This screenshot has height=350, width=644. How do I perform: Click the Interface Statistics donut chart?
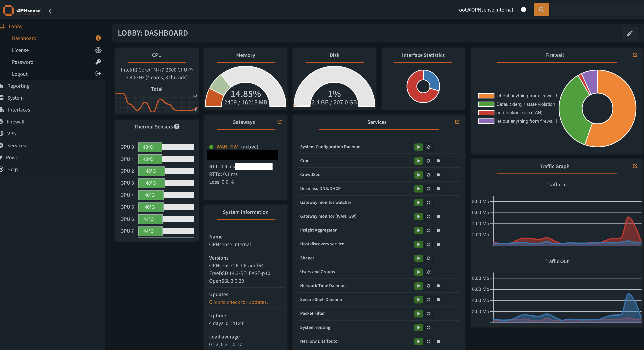pyautogui.click(x=423, y=86)
